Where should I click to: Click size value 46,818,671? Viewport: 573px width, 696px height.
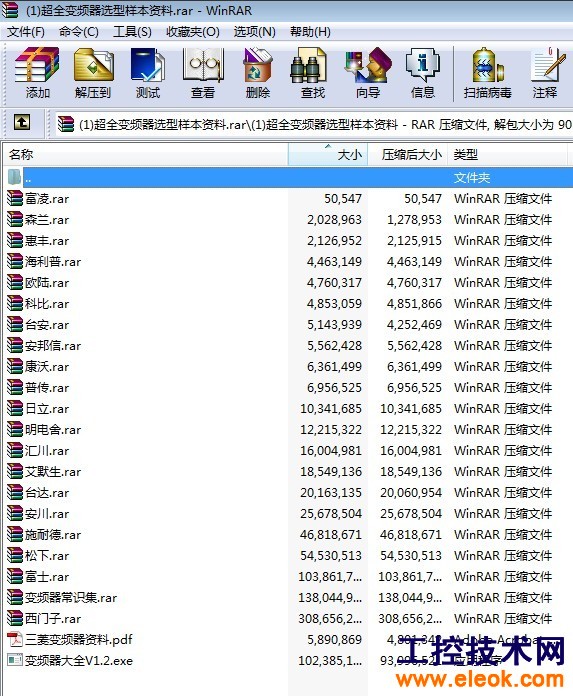pyautogui.click(x=331, y=534)
